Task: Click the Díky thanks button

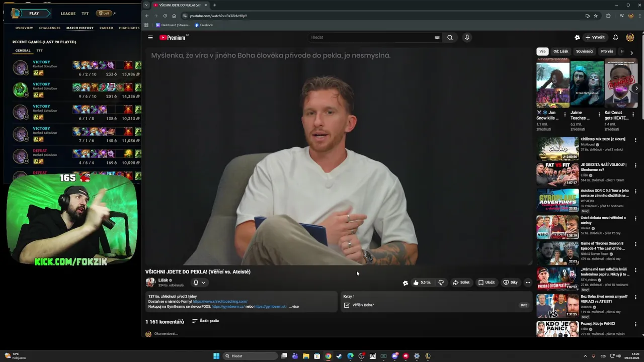Action: pos(510,283)
